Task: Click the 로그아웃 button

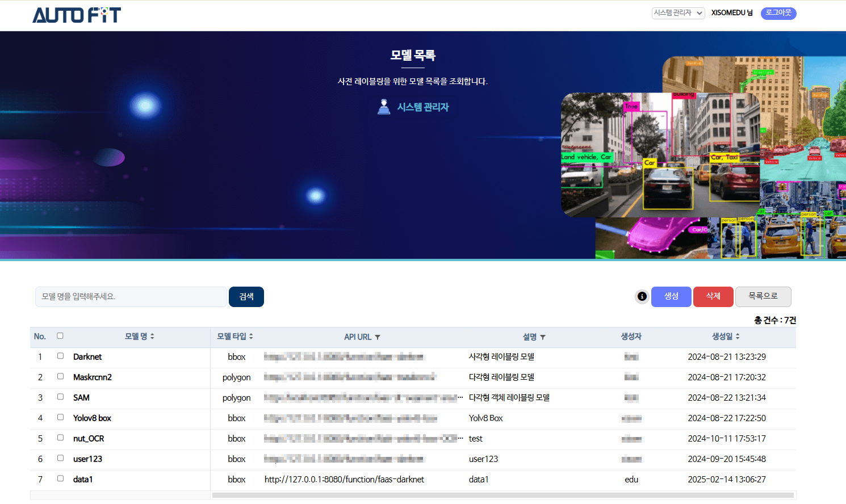Action: [778, 13]
